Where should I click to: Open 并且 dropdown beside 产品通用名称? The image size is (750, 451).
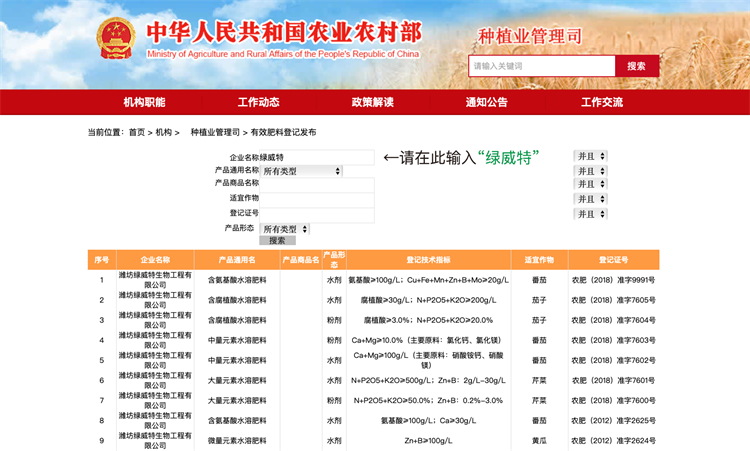[x=590, y=171]
